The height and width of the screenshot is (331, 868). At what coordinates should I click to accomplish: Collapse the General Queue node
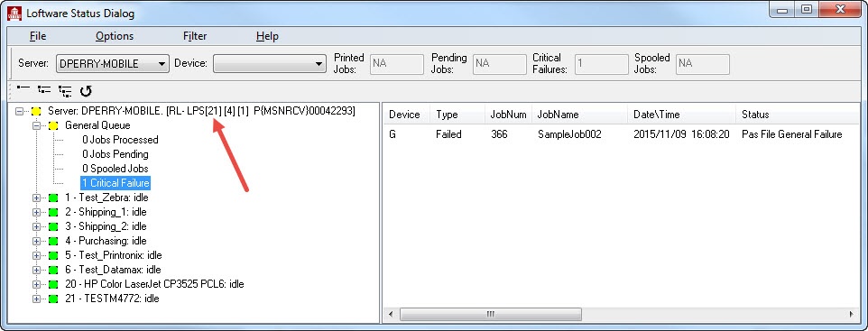tap(36, 125)
